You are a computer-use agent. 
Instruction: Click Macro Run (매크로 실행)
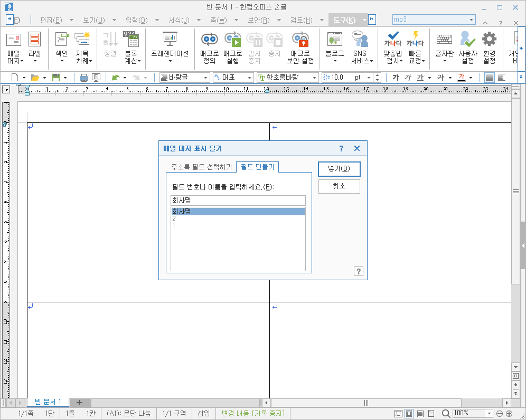pyautogui.click(x=232, y=47)
